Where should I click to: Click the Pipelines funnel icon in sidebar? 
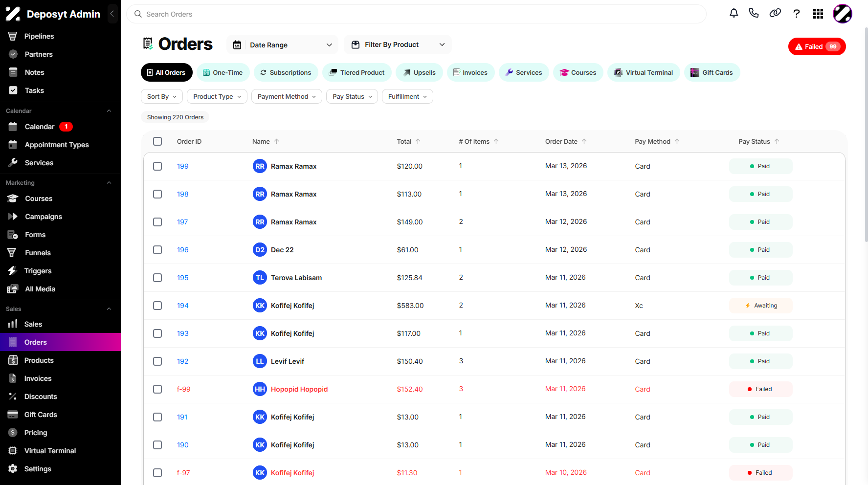coord(13,36)
